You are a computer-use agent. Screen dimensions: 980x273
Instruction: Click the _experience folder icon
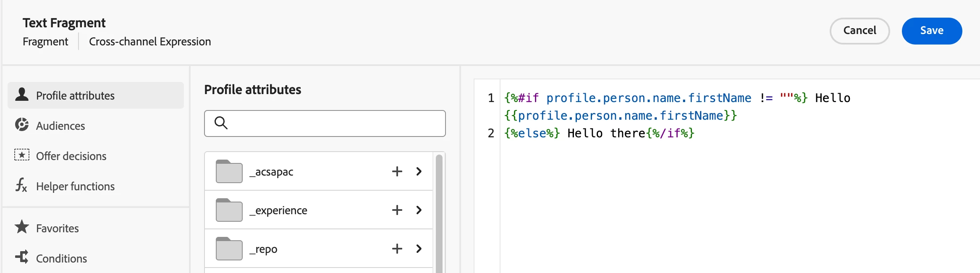[229, 210]
